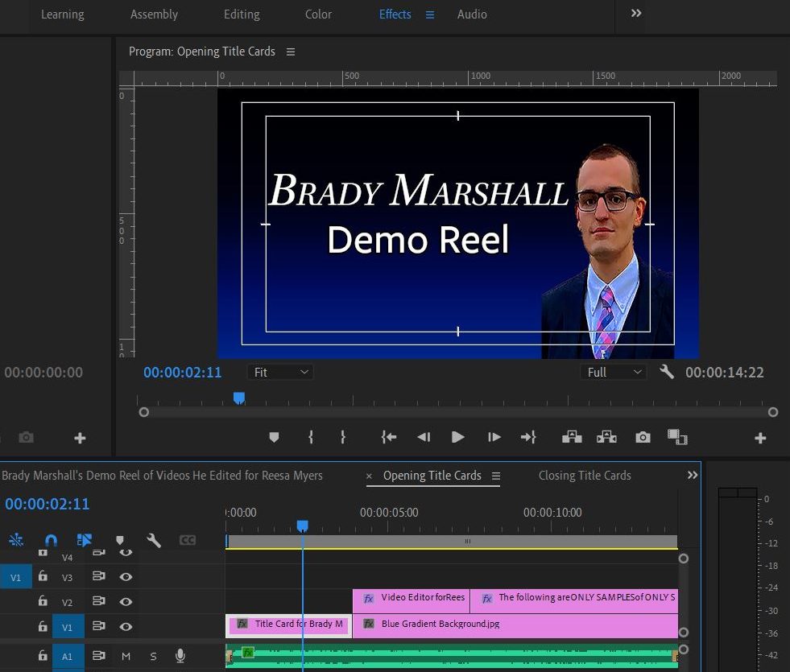Open the Full playback resolution dropdown

pos(613,372)
